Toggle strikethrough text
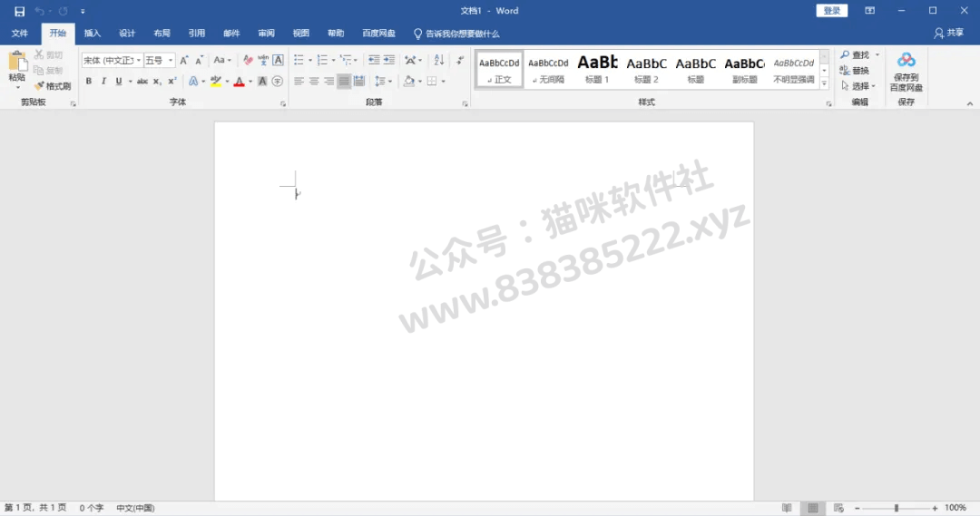Viewport: 980px width, 516px height. [142, 82]
